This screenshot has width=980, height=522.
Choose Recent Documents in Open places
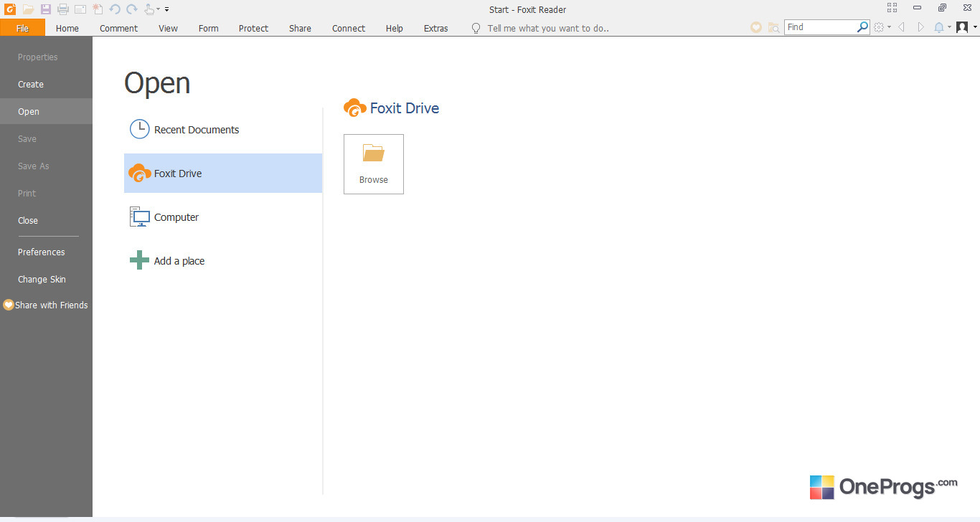223,130
